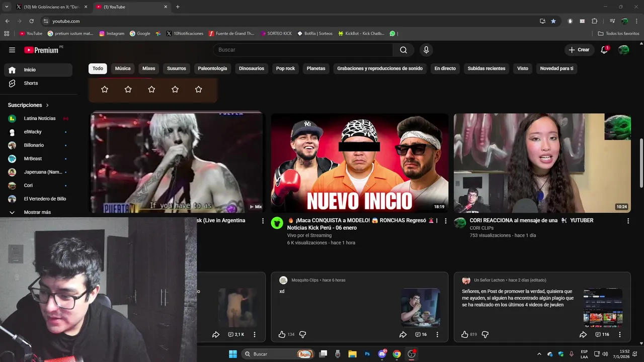The width and height of the screenshot is (644, 362).
Task: Open the account avatar menu
Action: point(624,50)
